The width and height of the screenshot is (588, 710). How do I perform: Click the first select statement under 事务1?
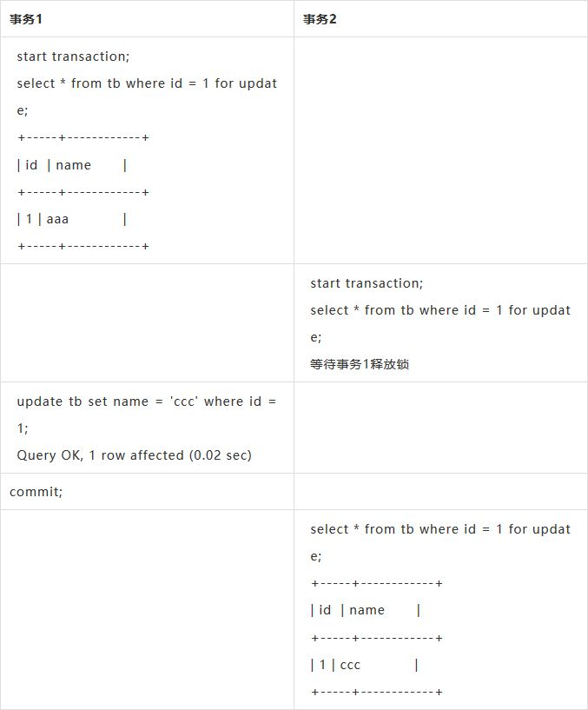(x=147, y=84)
